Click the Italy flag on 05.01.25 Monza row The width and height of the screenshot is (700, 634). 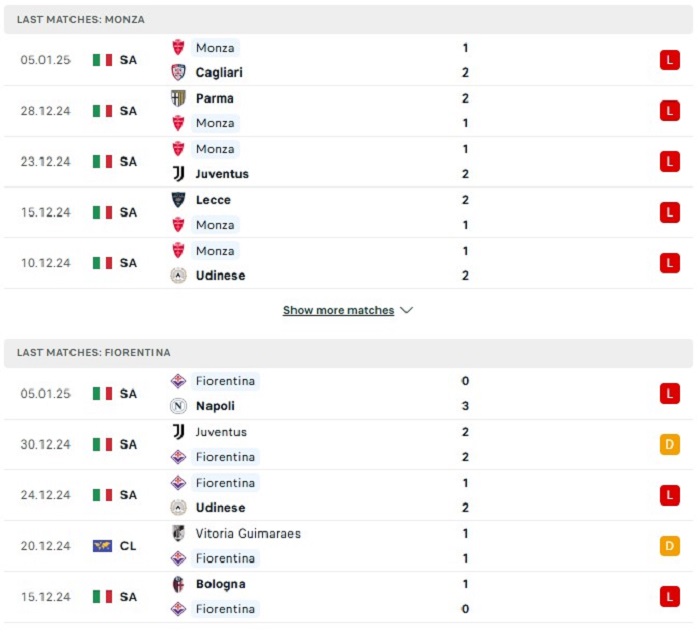[102, 60]
